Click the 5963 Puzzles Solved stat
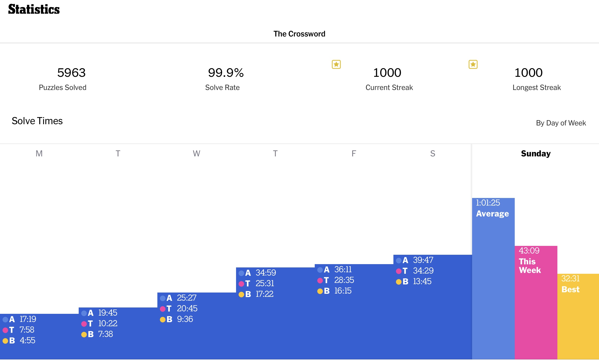Screen dimensions: 599x364 pyautogui.click(x=63, y=79)
